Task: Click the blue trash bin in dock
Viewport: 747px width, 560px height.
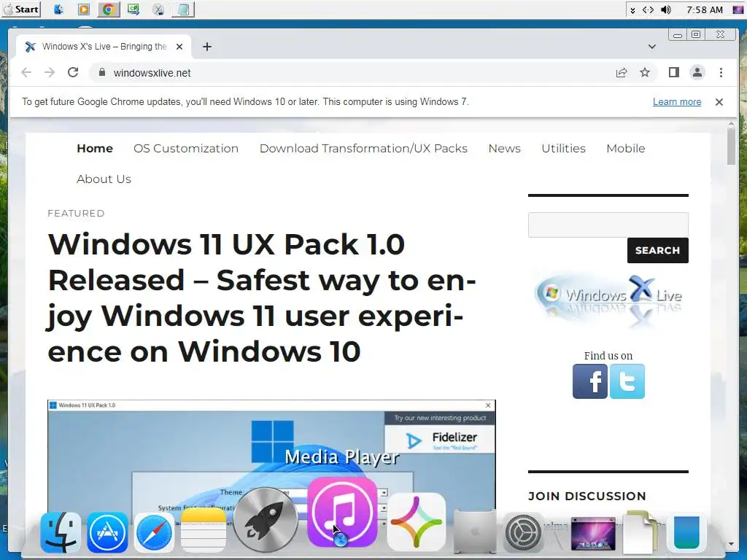Action: [686, 532]
